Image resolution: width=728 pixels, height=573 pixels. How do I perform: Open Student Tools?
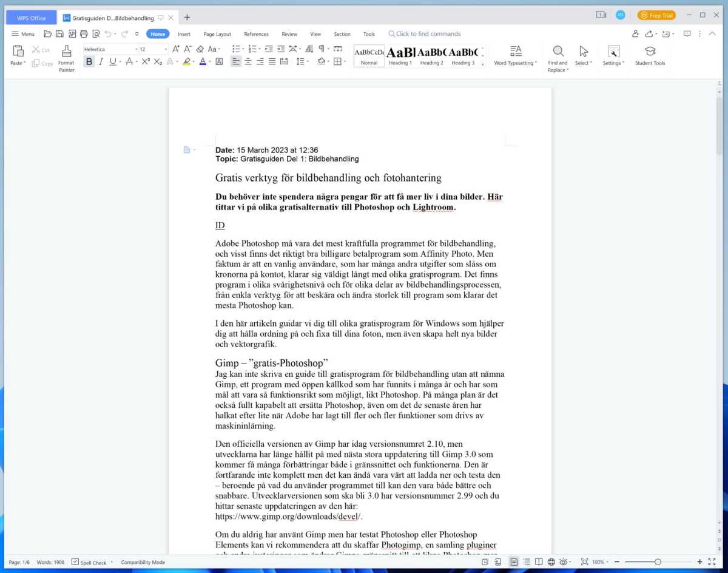(x=650, y=55)
